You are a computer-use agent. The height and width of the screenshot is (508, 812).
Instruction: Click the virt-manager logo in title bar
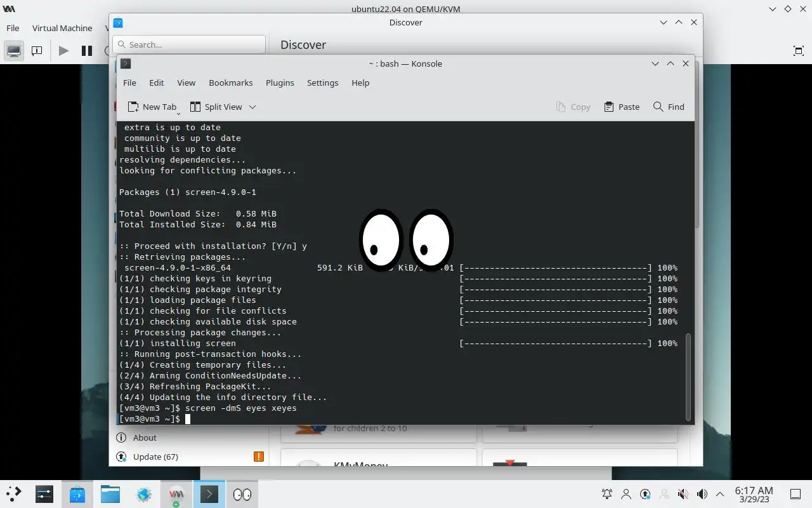(9, 9)
